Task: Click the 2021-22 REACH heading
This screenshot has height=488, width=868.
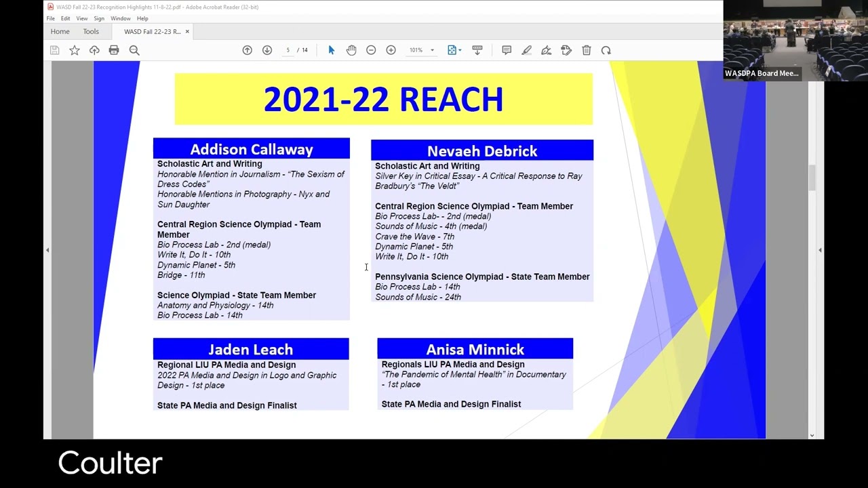Action: pyautogui.click(x=383, y=100)
